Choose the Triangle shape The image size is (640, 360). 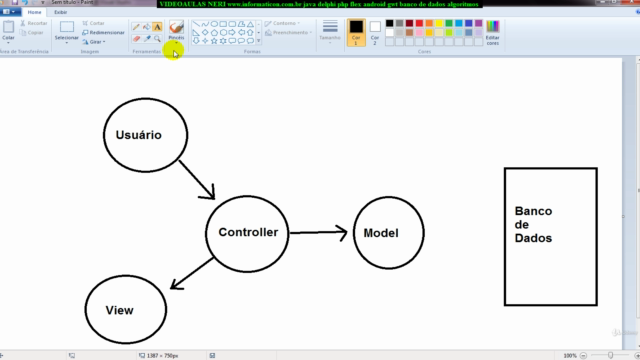(250, 24)
